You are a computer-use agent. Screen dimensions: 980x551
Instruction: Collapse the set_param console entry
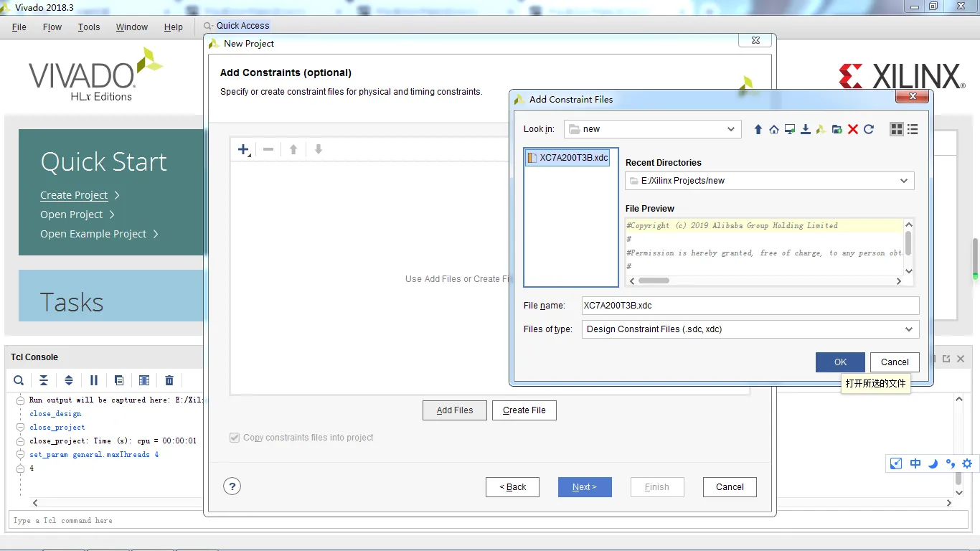(x=20, y=455)
